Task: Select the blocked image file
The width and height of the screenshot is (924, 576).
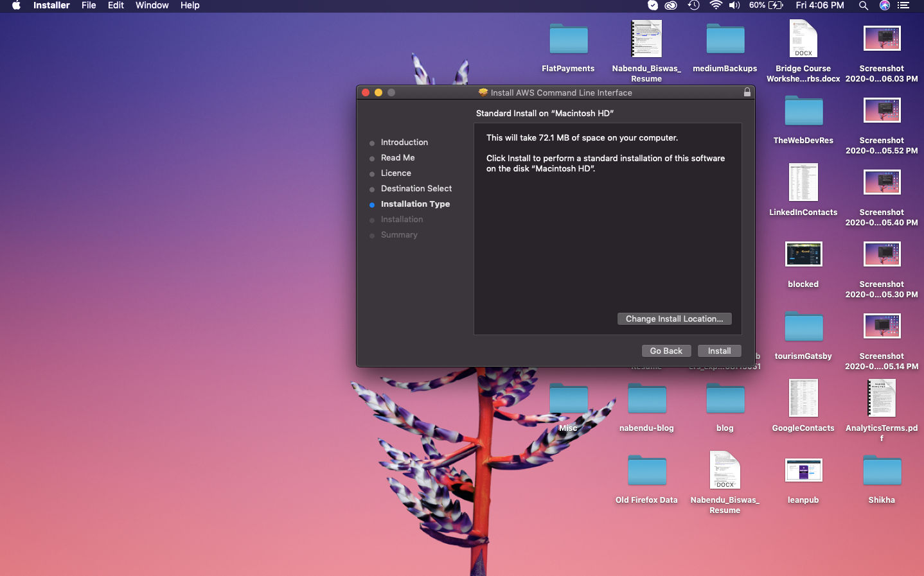Action: [x=804, y=254]
